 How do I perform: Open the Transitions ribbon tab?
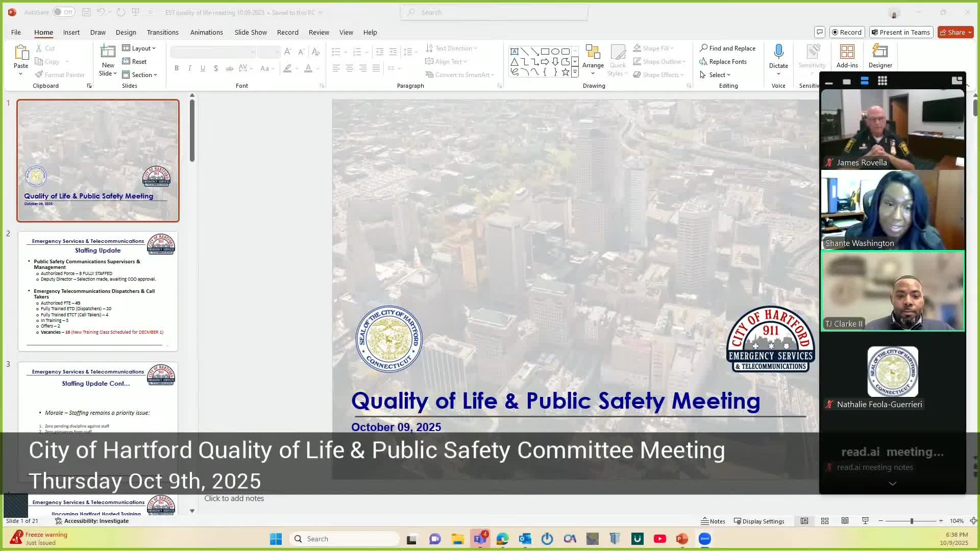(x=162, y=32)
